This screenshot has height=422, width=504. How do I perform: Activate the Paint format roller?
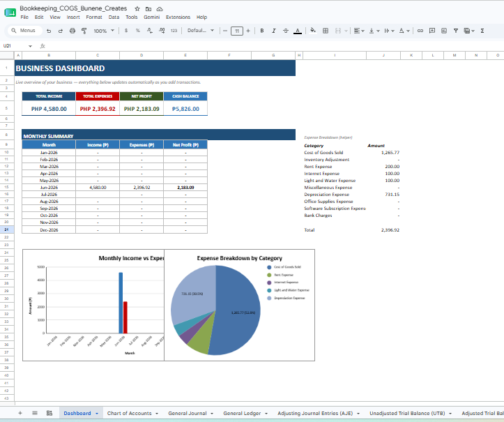[x=84, y=31]
